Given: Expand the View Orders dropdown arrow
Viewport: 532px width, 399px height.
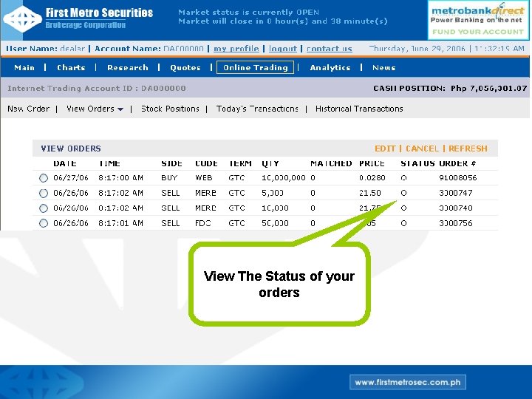Looking at the screenshot, I should [x=120, y=109].
